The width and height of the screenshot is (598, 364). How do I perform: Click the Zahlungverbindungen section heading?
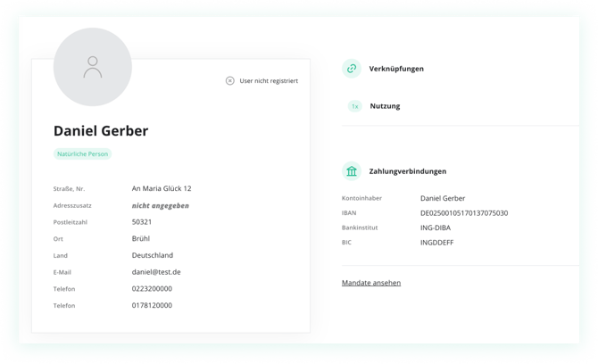(x=408, y=171)
